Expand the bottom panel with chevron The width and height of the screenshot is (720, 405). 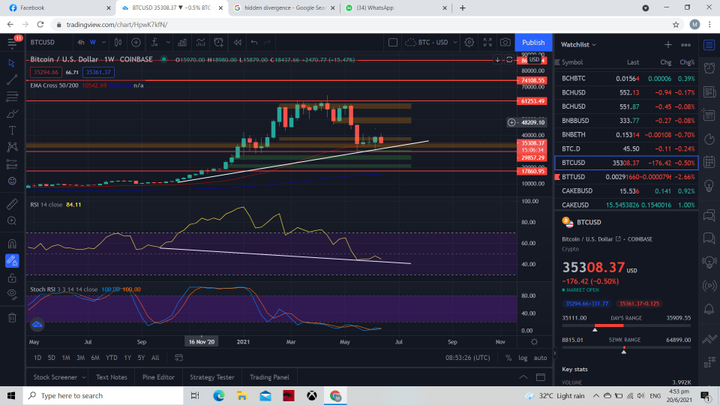pos(523,377)
